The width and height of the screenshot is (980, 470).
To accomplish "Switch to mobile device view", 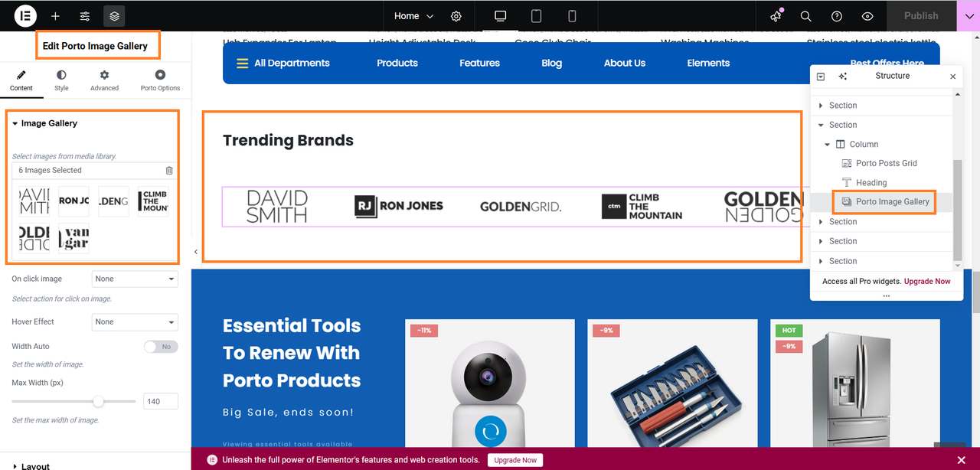I will (572, 16).
